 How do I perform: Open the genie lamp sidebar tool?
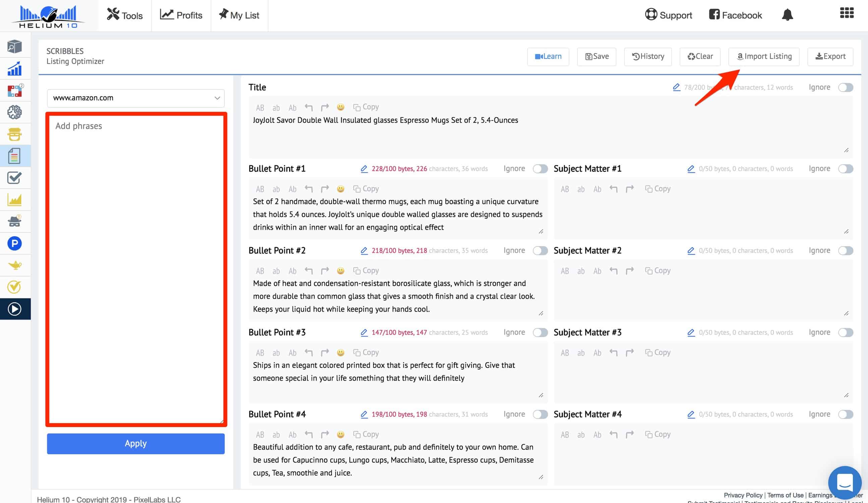[14, 265]
